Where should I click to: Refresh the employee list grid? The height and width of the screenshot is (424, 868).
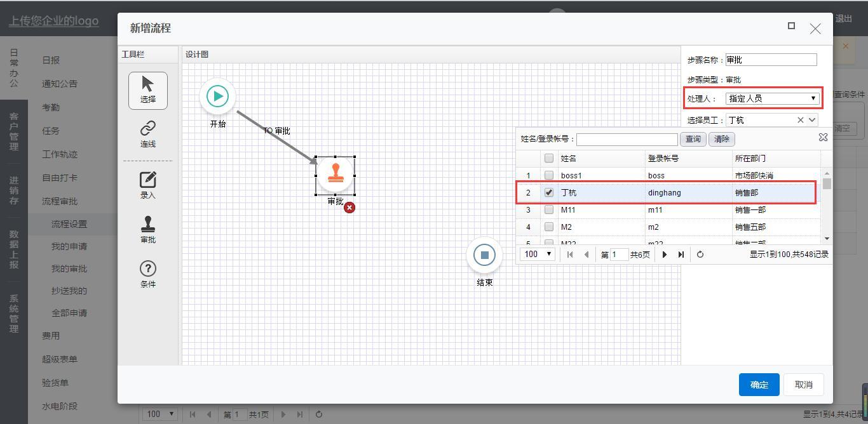click(x=700, y=255)
